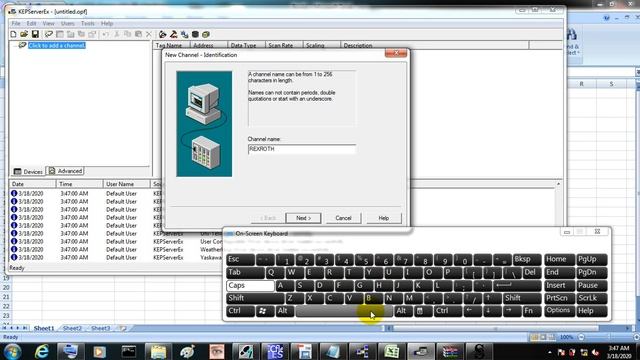The image size is (640, 360).
Task: Click the New project toolbar icon
Action: pos(13,34)
